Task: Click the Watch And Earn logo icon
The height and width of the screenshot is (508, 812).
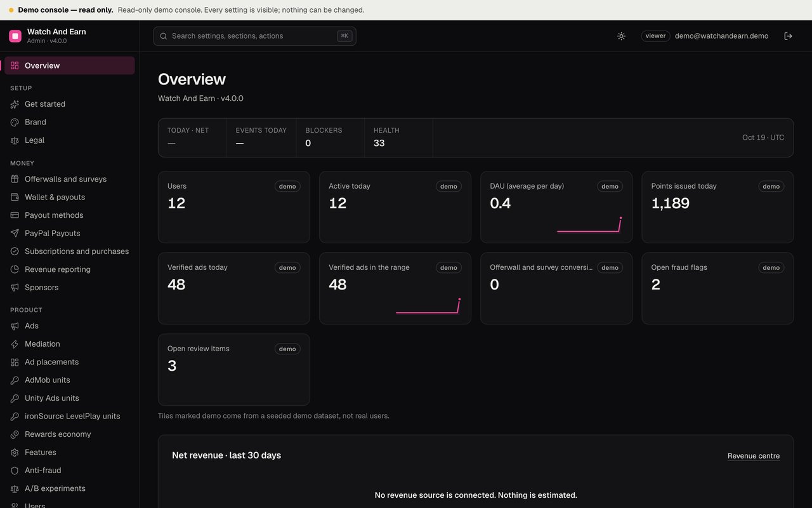Action: pos(15,36)
